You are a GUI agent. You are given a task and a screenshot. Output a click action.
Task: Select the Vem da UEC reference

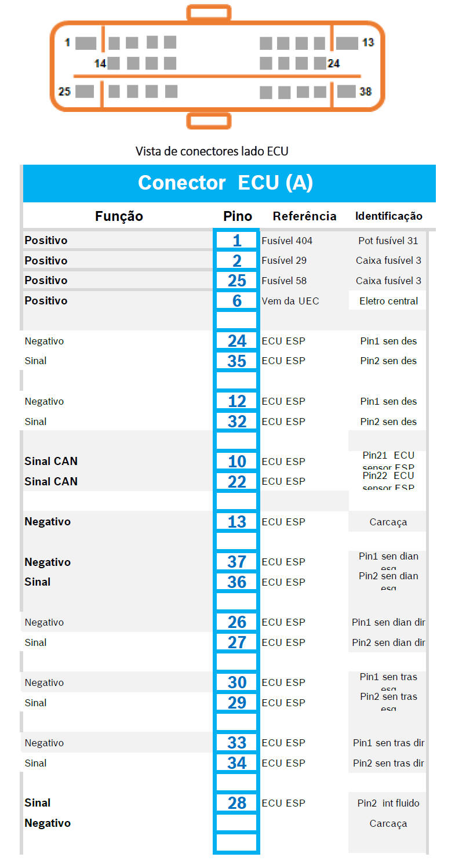[290, 301]
